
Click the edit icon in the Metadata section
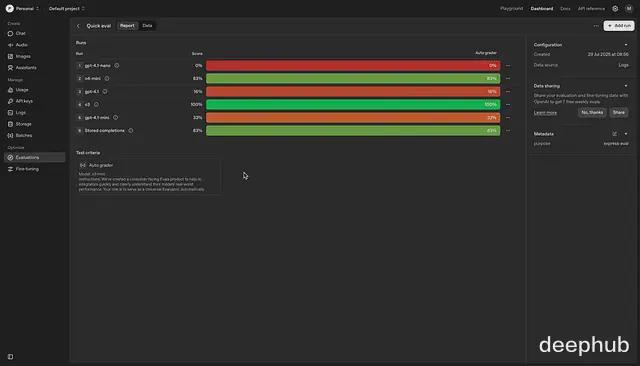pos(615,134)
